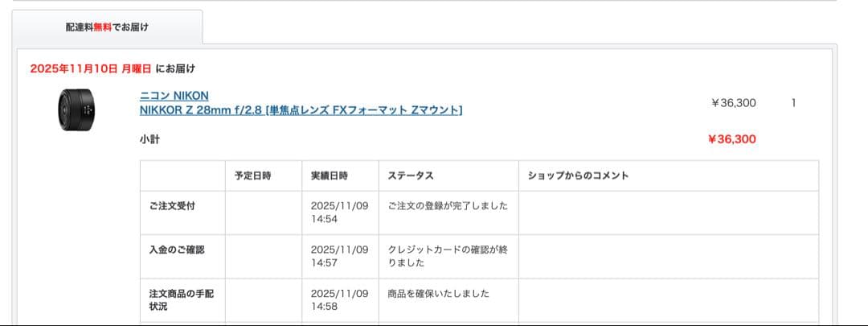
Task: Click the red ¥36,300 subtotal amount
Action: click(731, 139)
